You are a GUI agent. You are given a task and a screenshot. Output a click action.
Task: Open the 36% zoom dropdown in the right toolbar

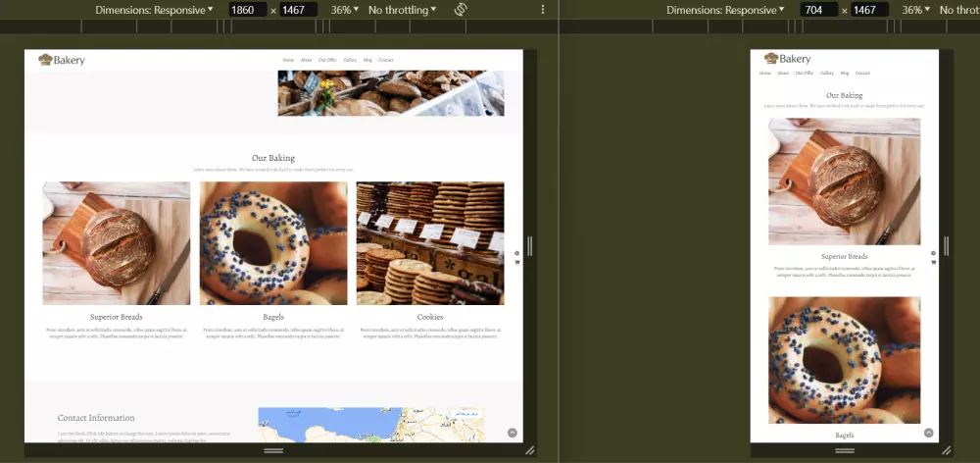click(x=916, y=10)
